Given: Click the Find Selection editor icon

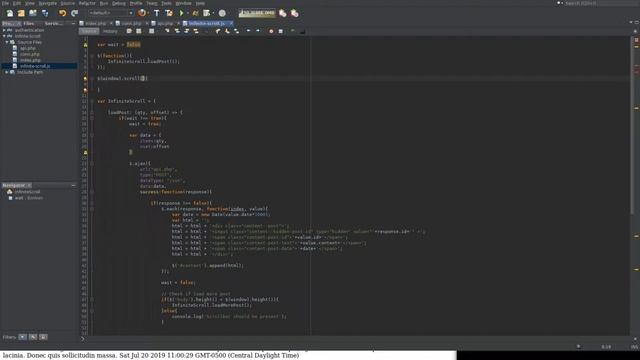Looking at the screenshot, I should (167, 31).
